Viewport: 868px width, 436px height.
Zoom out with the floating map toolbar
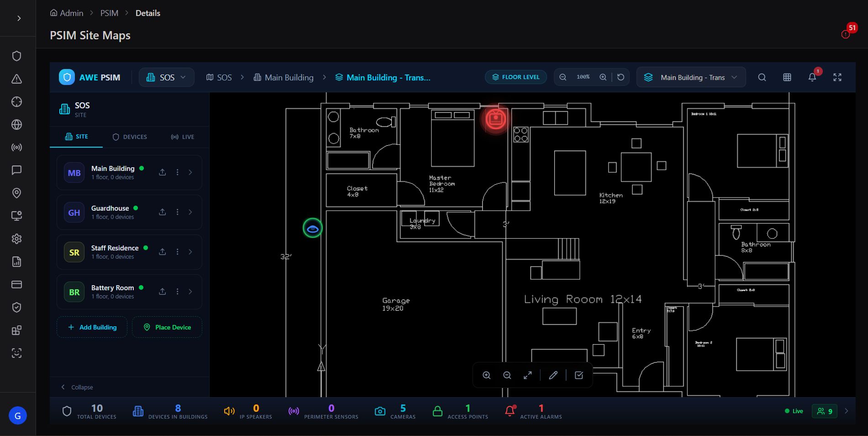pos(507,375)
